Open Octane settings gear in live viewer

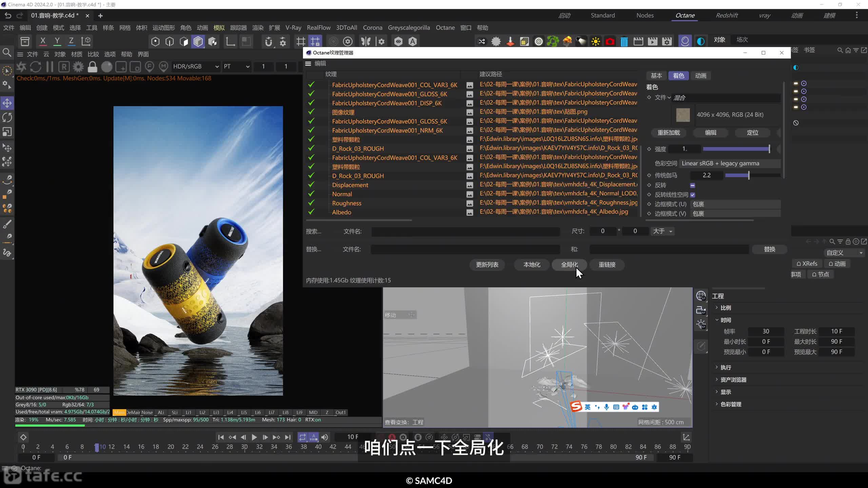coord(78,67)
